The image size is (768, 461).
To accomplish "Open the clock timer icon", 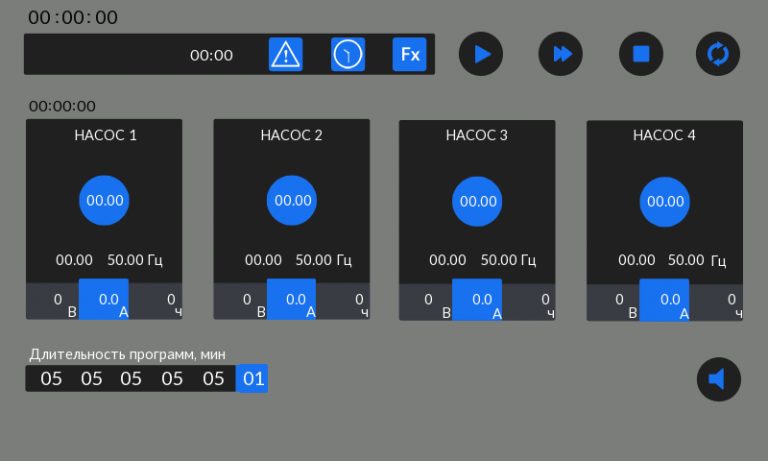I will (348, 54).
